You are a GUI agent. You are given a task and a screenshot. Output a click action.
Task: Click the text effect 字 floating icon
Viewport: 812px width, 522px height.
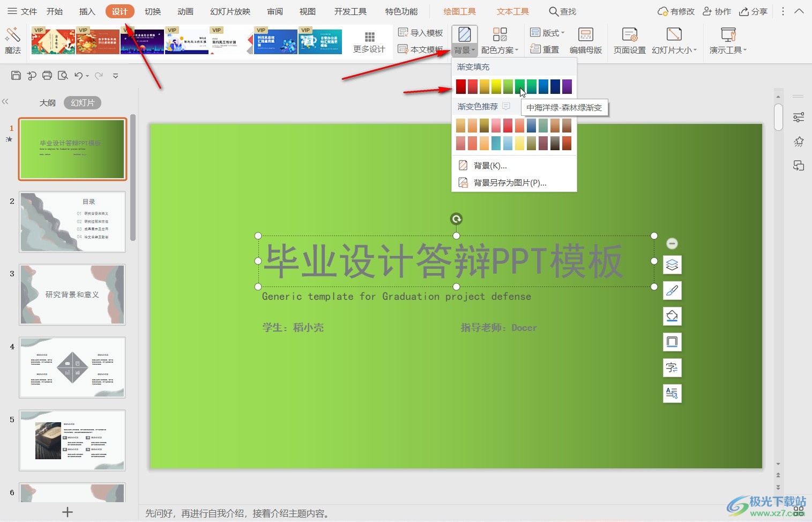[672, 367]
